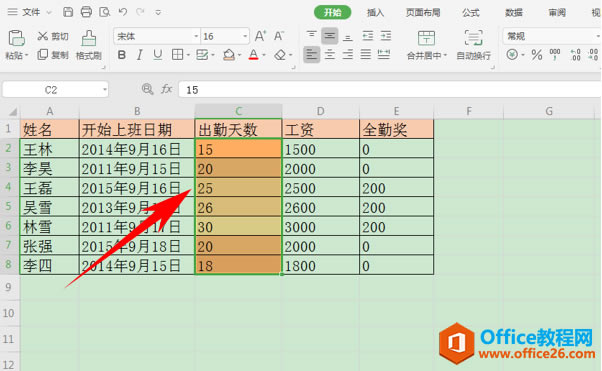Click the table style/draw border icon
The width and height of the screenshot is (602, 371).
click(x=202, y=55)
